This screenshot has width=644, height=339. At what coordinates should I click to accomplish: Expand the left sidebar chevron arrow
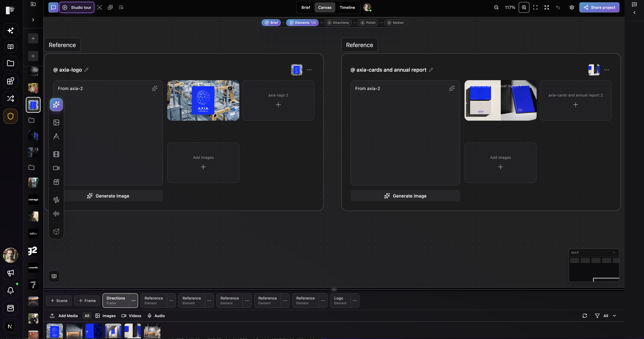tap(33, 20)
